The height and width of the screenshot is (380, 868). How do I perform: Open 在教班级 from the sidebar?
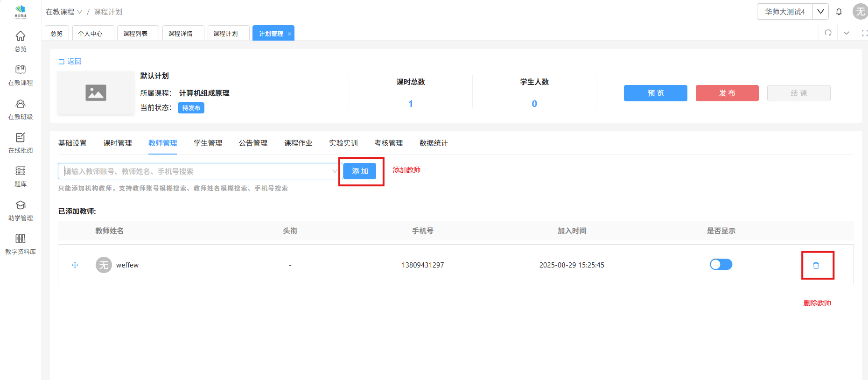pyautogui.click(x=21, y=109)
